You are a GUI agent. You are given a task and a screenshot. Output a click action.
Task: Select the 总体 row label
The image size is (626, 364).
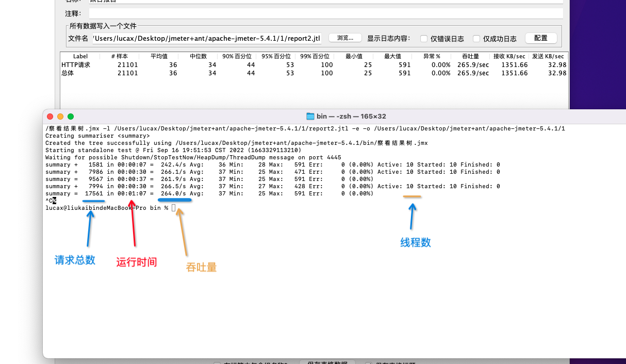68,73
